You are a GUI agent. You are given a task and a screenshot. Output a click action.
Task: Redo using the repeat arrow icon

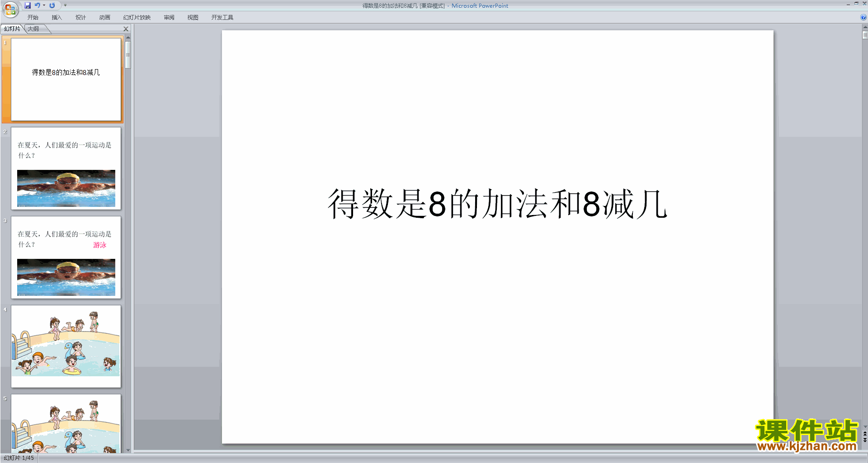click(52, 5)
